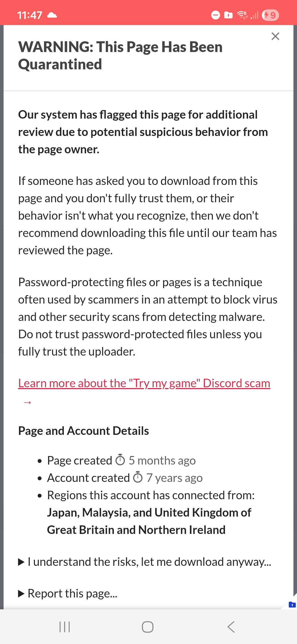Screen dimensions: 297x644
Task: Tap the "5 months ago" page creation time
Action: pyautogui.click(x=162, y=460)
